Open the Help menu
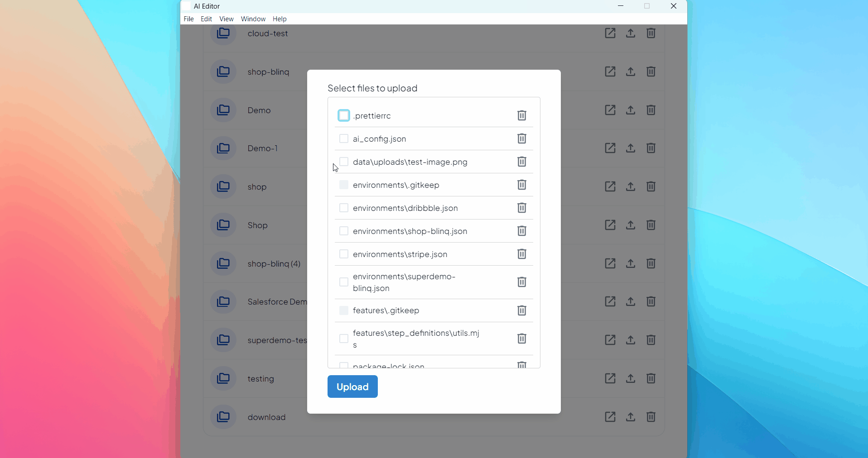 coord(280,19)
